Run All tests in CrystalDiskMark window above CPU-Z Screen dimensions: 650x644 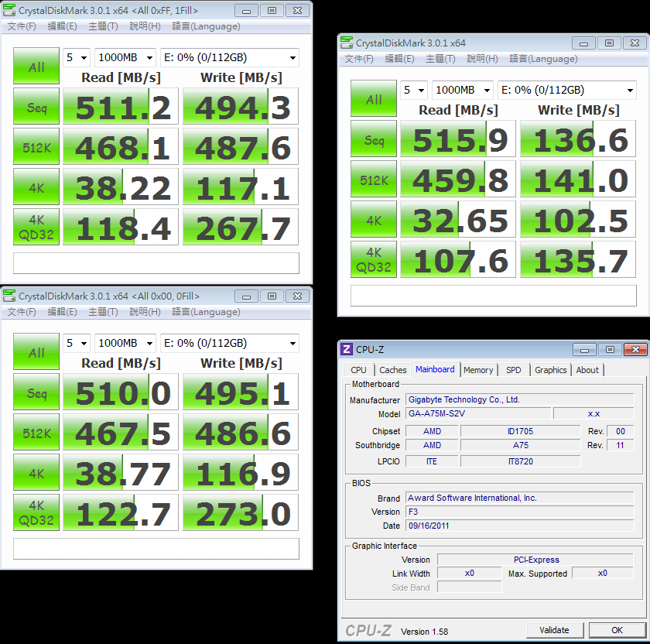pos(374,98)
